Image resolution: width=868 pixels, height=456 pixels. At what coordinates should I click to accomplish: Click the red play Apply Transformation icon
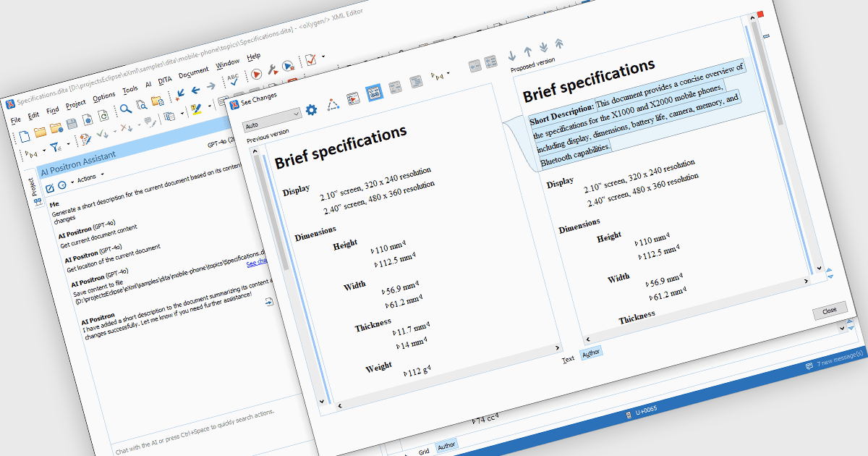coord(256,75)
